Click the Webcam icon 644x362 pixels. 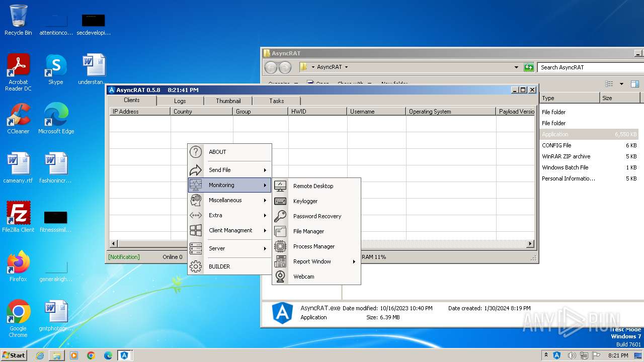click(x=280, y=277)
